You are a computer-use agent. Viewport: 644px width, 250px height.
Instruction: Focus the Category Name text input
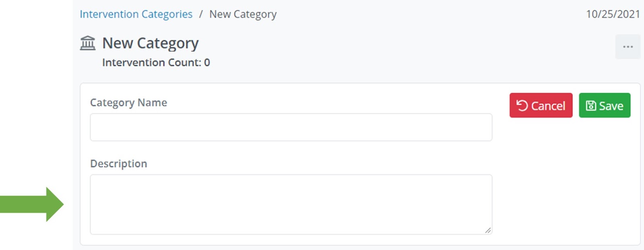tap(291, 127)
